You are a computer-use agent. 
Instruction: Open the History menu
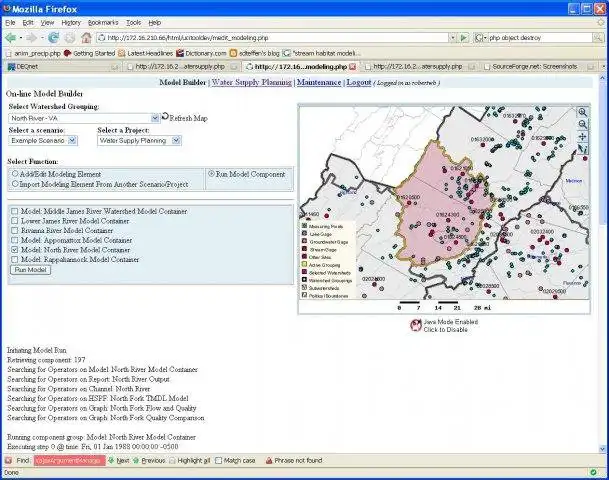point(71,23)
